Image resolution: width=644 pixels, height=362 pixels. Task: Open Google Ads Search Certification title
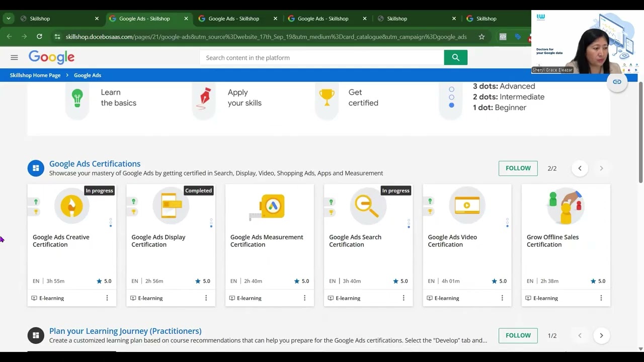(355, 241)
